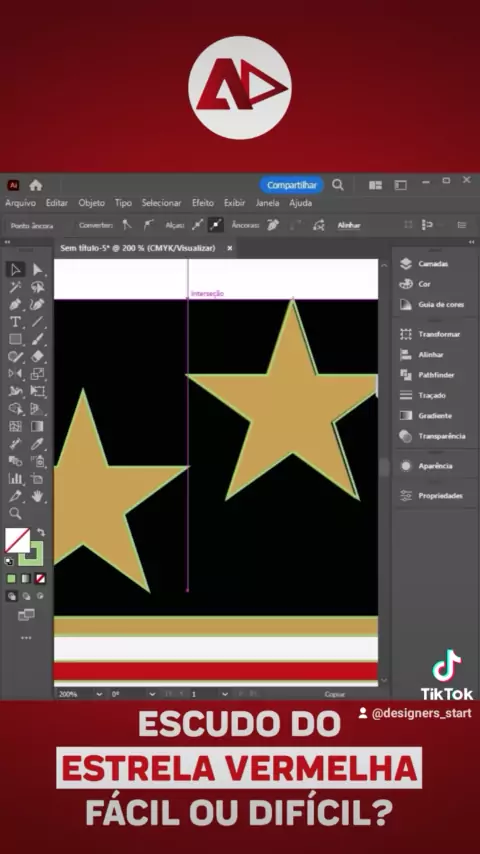This screenshot has width=480, height=854.
Task: Click the green stroke color swatch
Action: (x=32, y=553)
